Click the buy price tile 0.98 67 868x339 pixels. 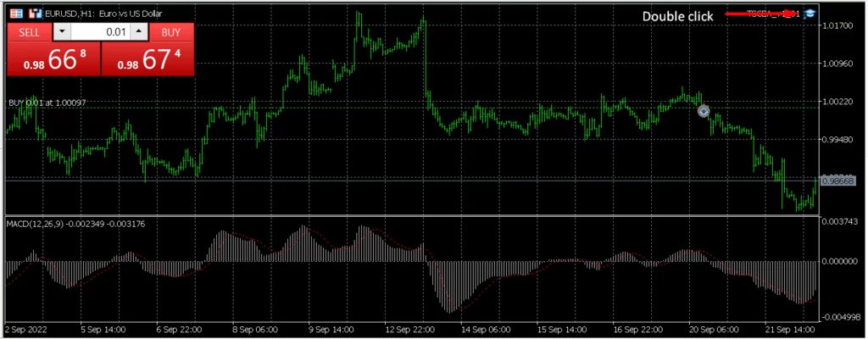pyautogui.click(x=148, y=59)
